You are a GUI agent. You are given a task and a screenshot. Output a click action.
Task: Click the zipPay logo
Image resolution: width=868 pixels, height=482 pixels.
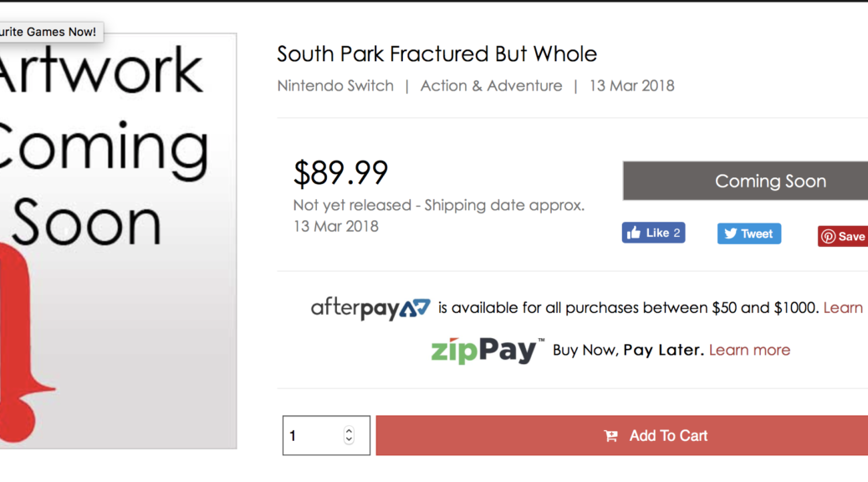[488, 351]
